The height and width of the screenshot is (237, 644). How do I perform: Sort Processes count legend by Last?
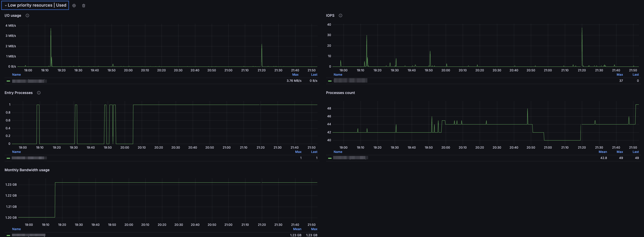coord(636,152)
